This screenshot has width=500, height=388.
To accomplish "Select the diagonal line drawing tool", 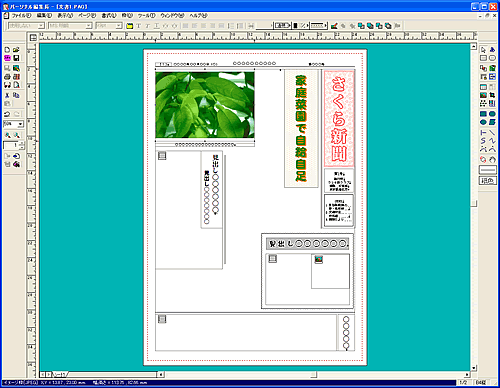I will click(492, 133).
